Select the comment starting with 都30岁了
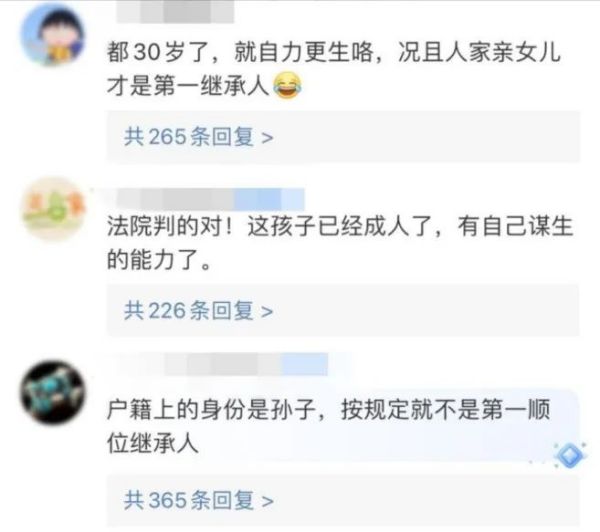 (334, 69)
